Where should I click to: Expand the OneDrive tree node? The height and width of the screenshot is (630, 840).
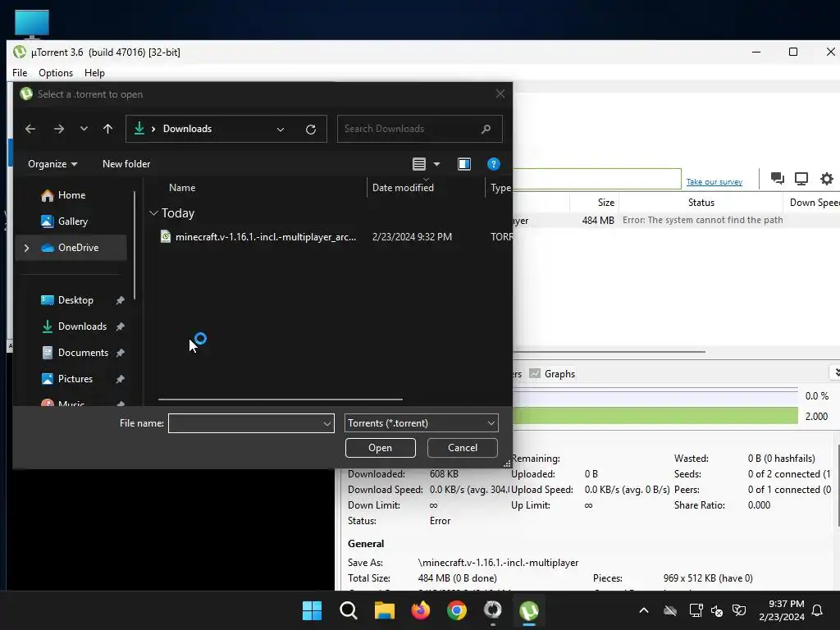point(26,248)
